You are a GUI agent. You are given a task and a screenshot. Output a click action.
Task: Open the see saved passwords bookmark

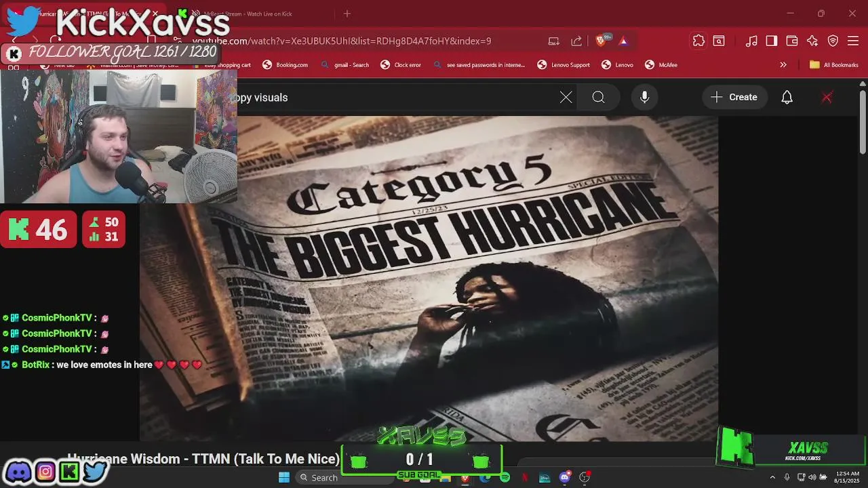(479, 65)
